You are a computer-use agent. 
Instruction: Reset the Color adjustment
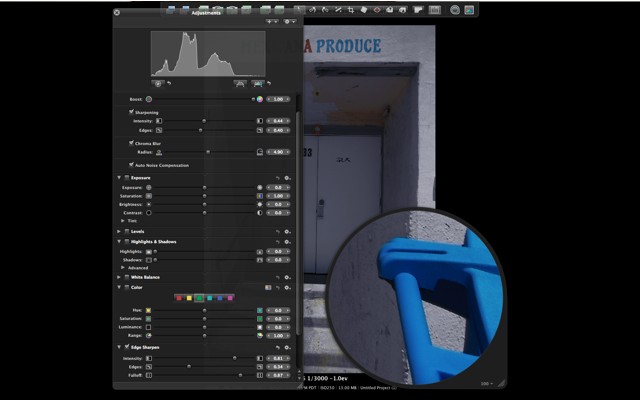[x=278, y=287]
